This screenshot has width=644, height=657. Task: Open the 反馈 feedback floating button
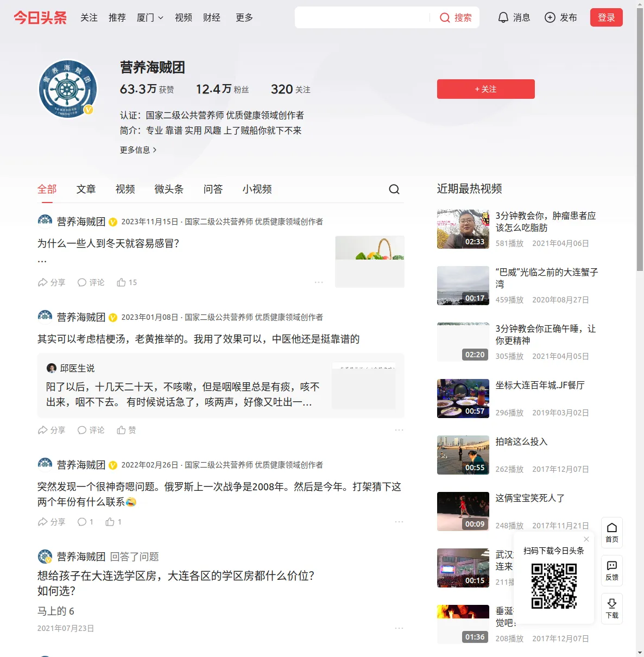pyautogui.click(x=612, y=571)
